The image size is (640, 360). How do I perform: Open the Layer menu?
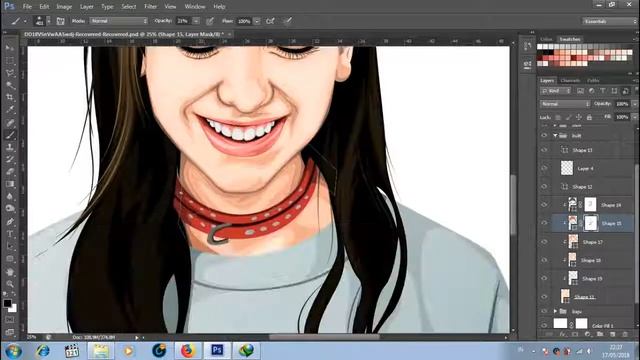[x=87, y=7]
